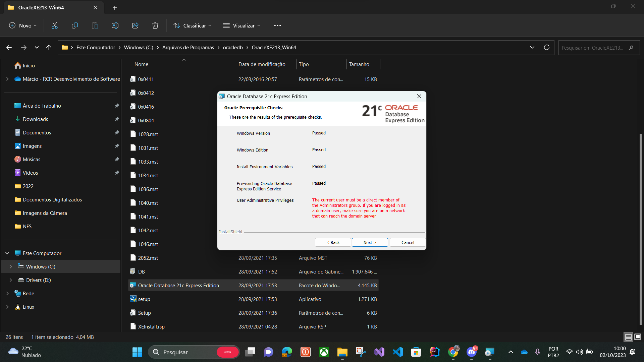Image resolution: width=644 pixels, height=362 pixels.
Task: Open Documentos in the sidebar
Action: (x=37, y=133)
